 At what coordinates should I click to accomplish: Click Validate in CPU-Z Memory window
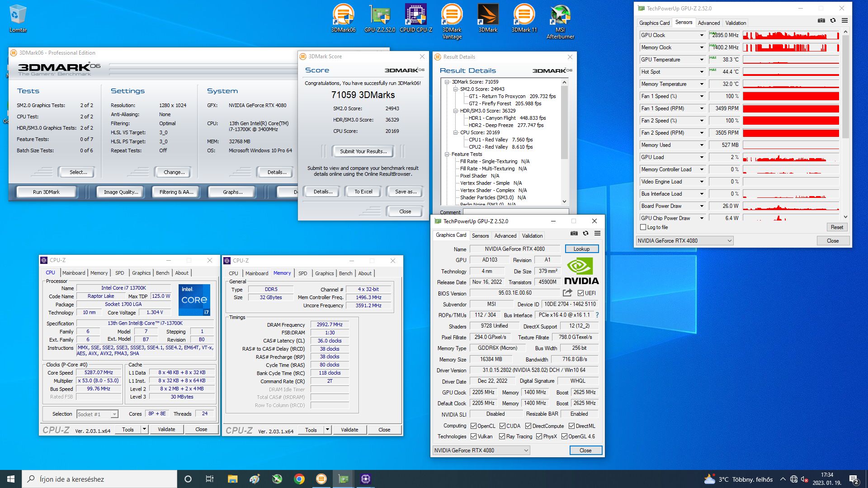pyautogui.click(x=349, y=430)
